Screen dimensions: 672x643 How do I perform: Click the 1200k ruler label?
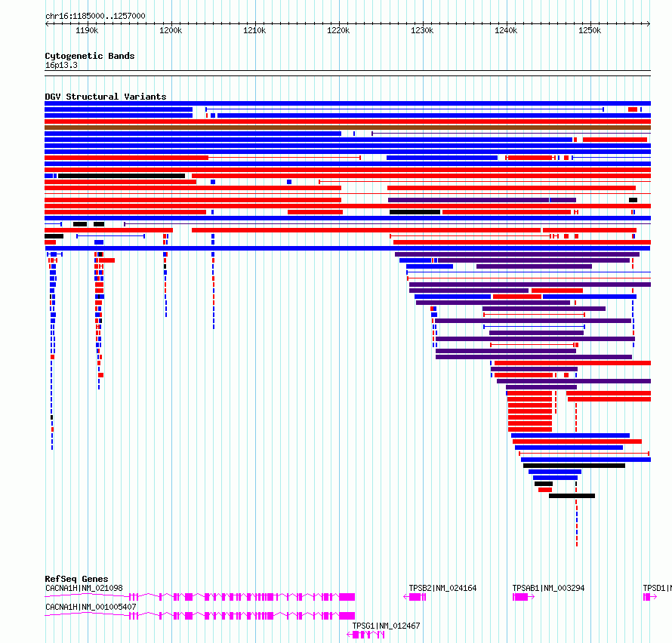(171, 30)
